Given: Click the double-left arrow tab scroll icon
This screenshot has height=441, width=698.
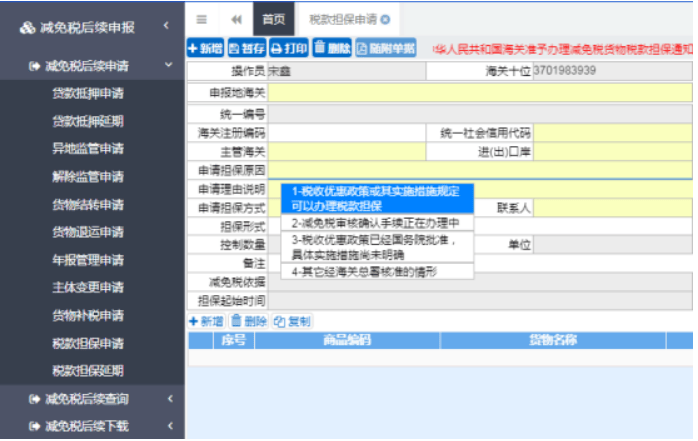Looking at the screenshot, I should pyautogui.click(x=236, y=19).
